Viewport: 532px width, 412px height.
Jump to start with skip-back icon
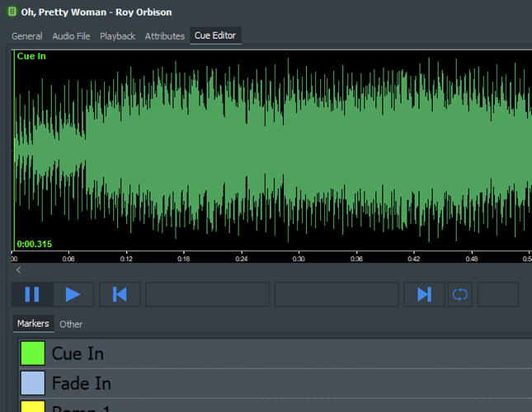[x=120, y=294]
